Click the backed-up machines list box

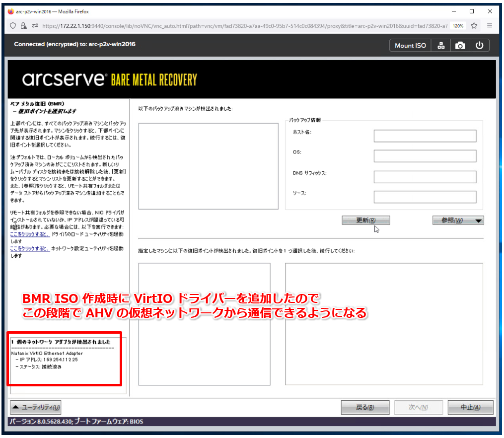[x=208, y=166]
